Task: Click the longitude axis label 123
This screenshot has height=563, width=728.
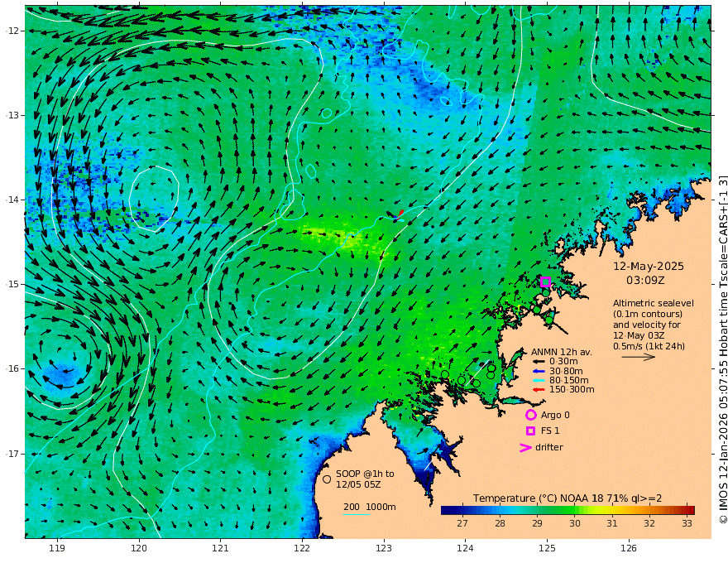Action: 384,549
